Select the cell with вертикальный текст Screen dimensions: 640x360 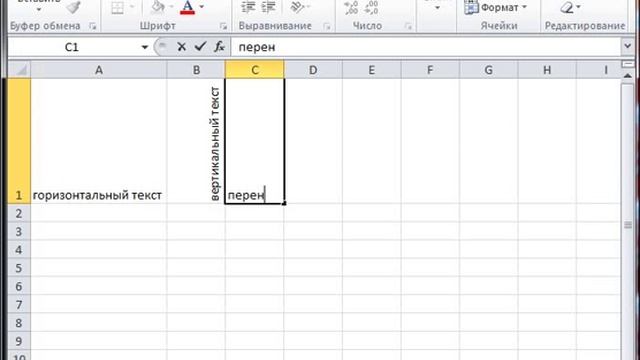pyautogui.click(x=196, y=141)
